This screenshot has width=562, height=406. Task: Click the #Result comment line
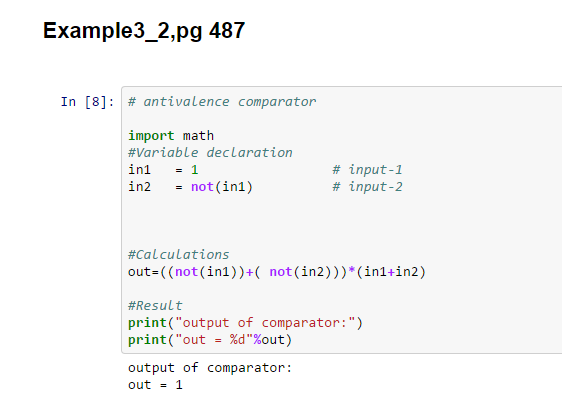155,306
